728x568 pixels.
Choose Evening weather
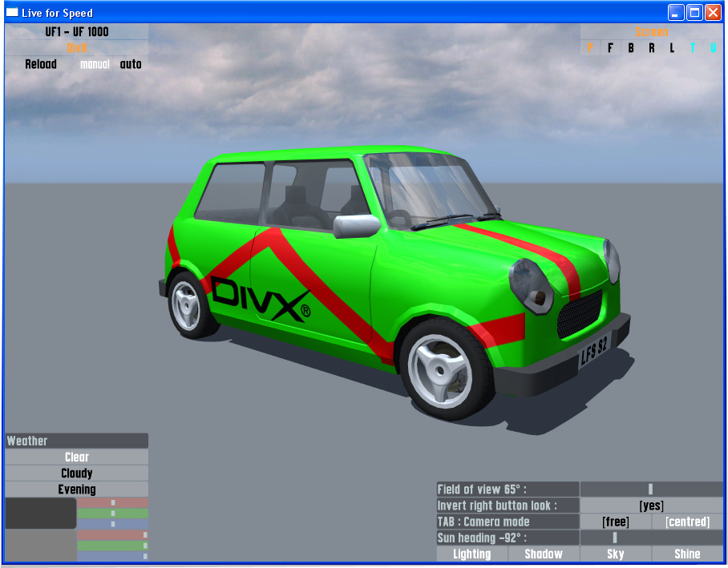pos(77,489)
